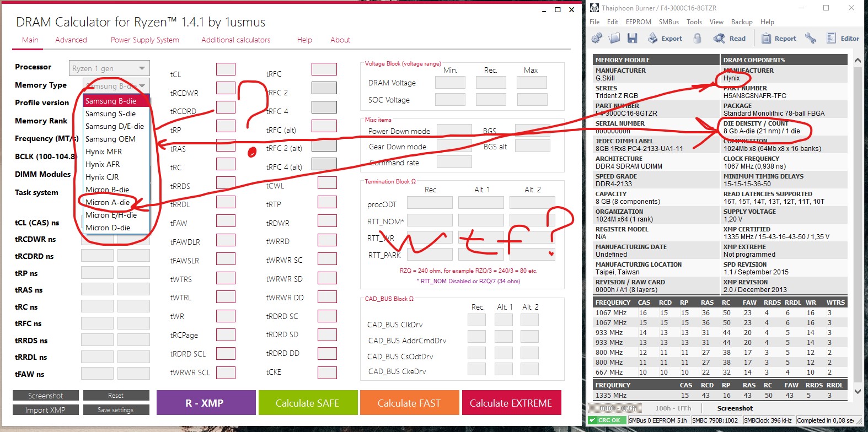Click the Export toolbar button in Thaiphoon Burner
This screenshot has width=868, height=432.
click(665, 38)
